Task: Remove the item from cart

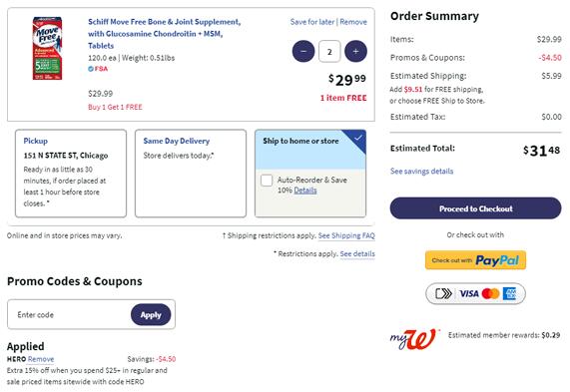Action: 353,22
